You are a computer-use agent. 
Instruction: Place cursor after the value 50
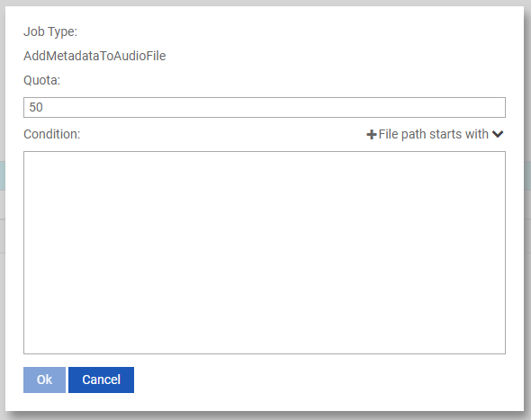[x=44, y=108]
